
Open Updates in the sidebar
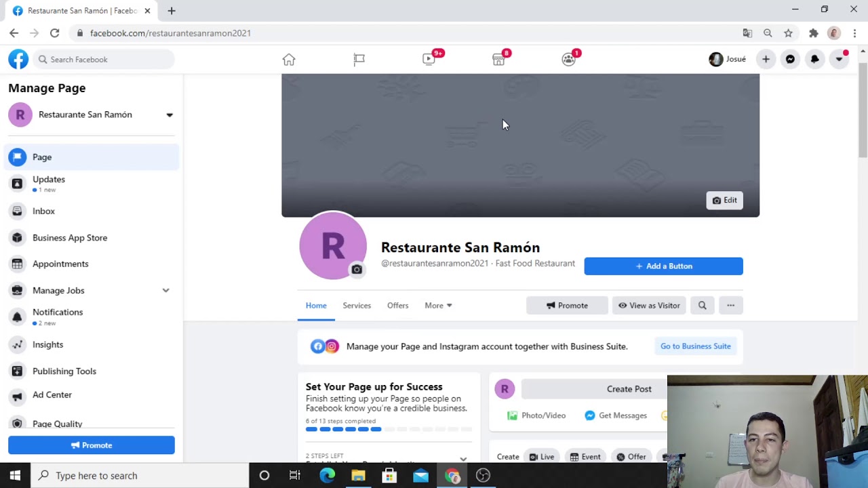pyautogui.click(x=92, y=184)
